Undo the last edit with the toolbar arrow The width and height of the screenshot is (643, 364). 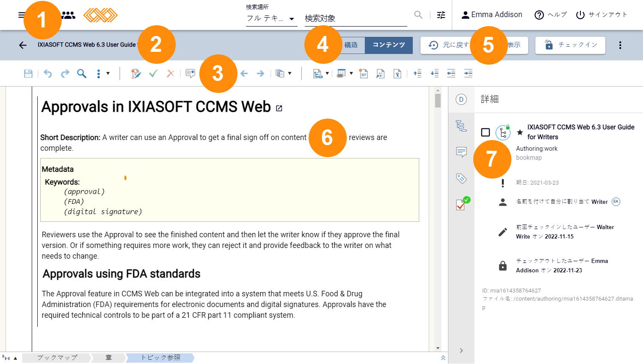(x=48, y=74)
